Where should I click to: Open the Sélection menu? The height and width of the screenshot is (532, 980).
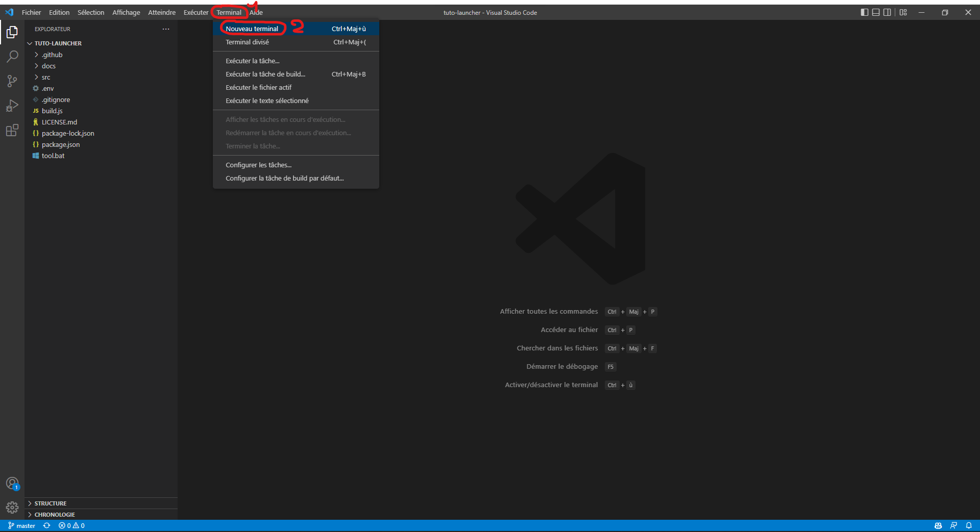coord(91,12)
